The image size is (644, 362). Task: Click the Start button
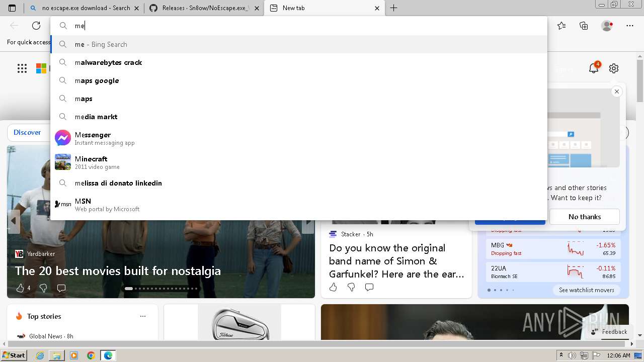tap(14, 355)
